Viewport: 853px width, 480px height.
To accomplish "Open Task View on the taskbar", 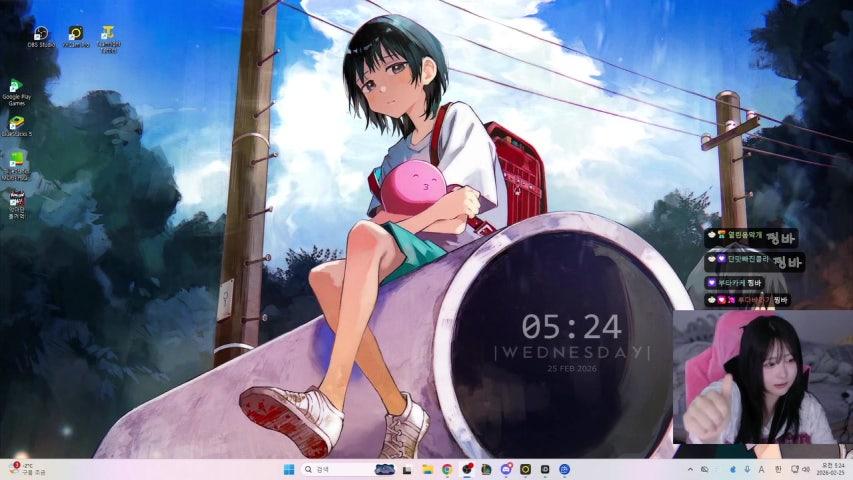I will (407, 469).
